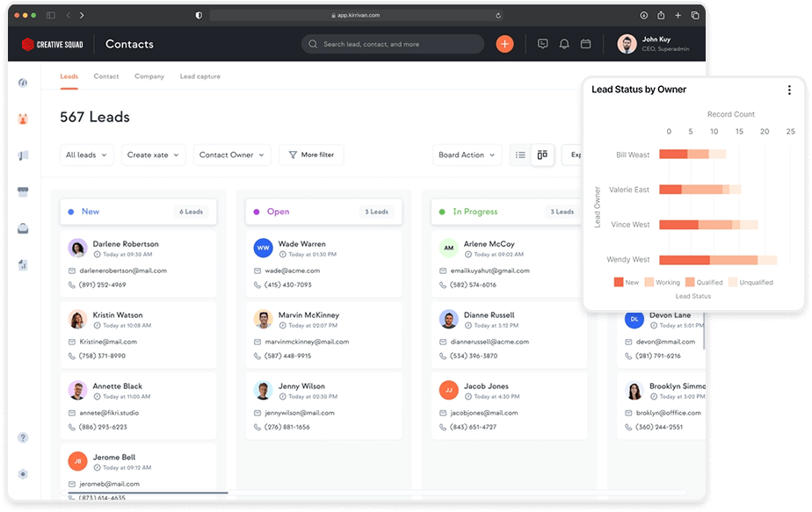The height and width of the screenshot is (512, 812).
Task: Click the partially hidden Export button
Action: coord(572,155)
